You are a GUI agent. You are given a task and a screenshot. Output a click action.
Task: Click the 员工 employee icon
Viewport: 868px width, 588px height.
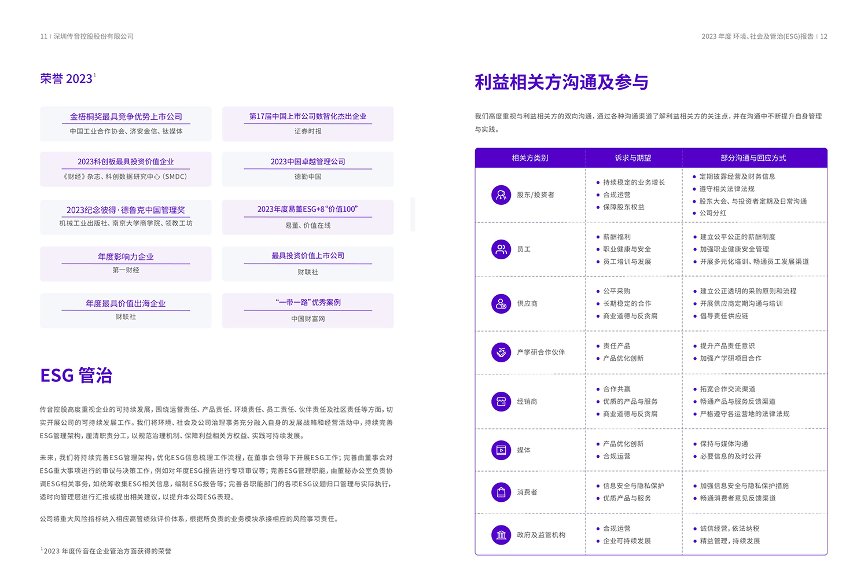[x=501, y=249]
